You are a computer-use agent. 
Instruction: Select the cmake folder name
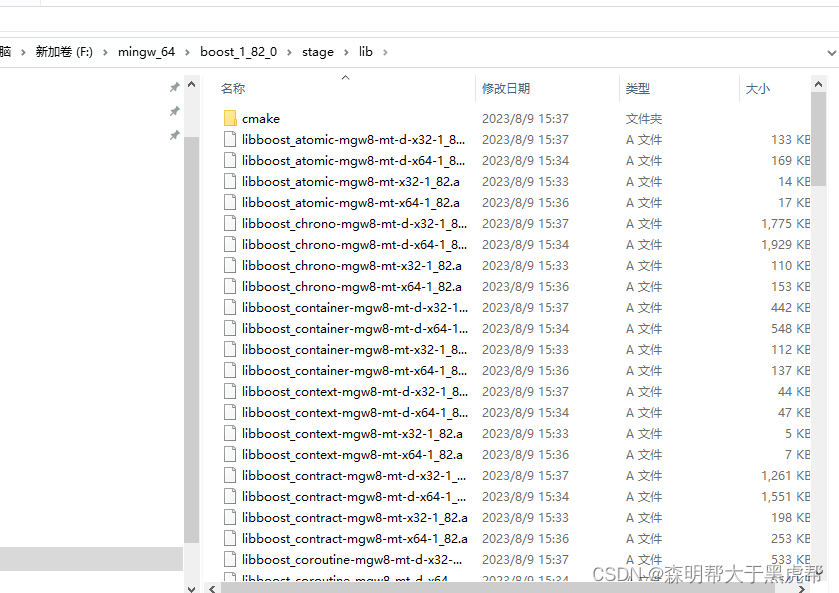click(261, 118)
